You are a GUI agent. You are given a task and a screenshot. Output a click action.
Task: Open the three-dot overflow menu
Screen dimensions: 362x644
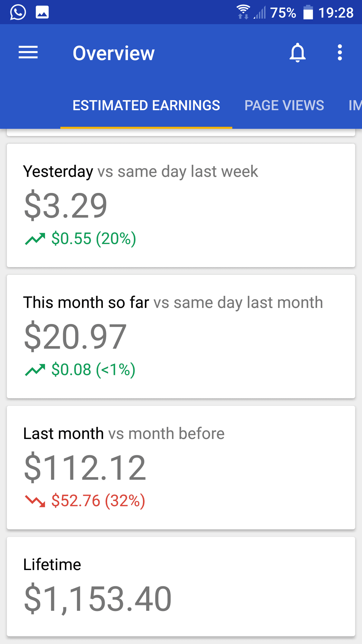click(x=340, y=53)
